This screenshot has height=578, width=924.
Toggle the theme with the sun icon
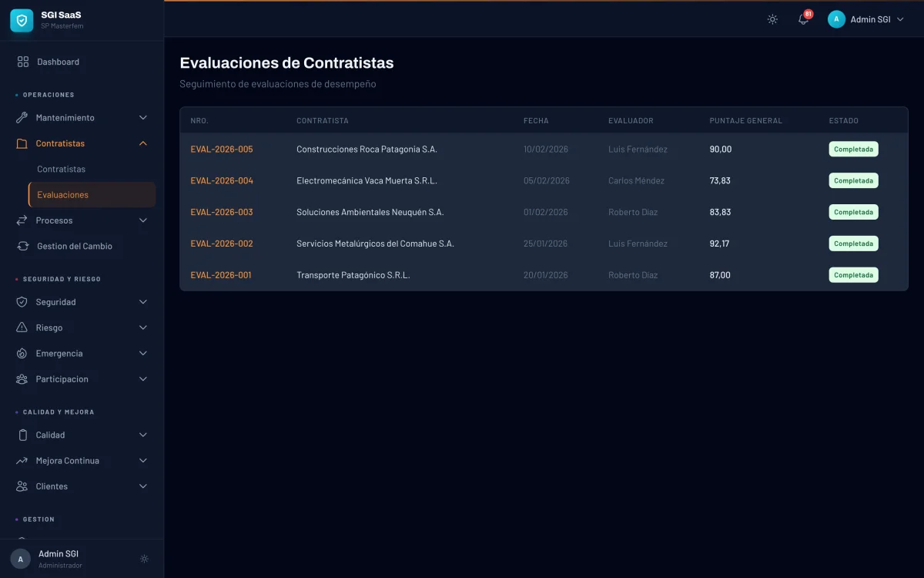[x=772, y=19]
